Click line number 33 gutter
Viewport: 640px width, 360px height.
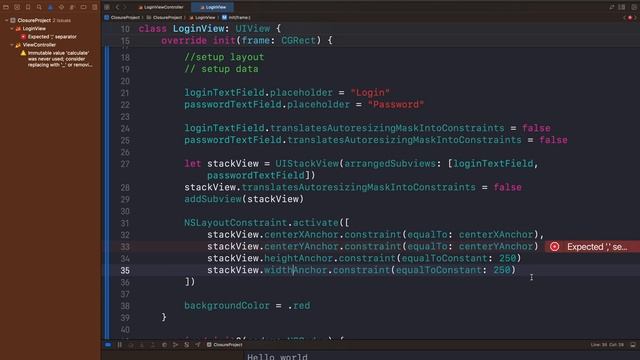coord(125,247)
